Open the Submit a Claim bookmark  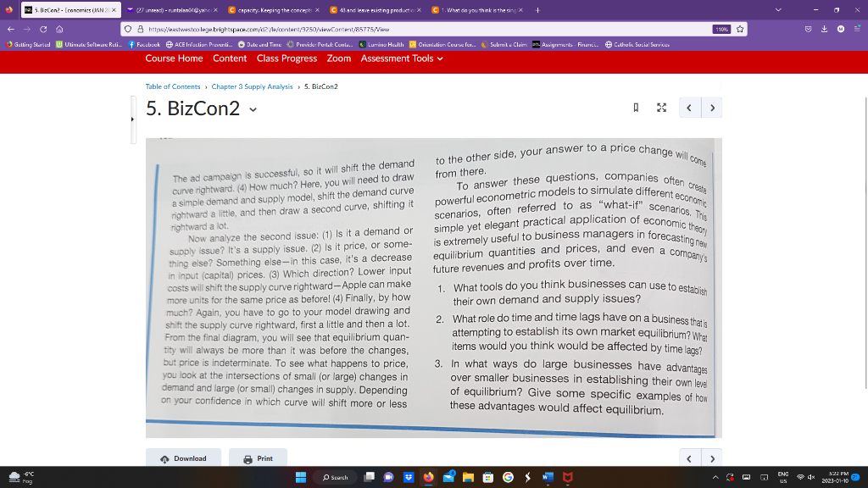pos(504,44)
